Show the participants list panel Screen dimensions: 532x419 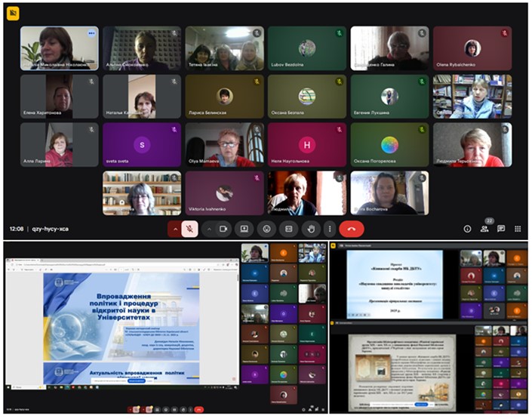[x=484, y=229]
